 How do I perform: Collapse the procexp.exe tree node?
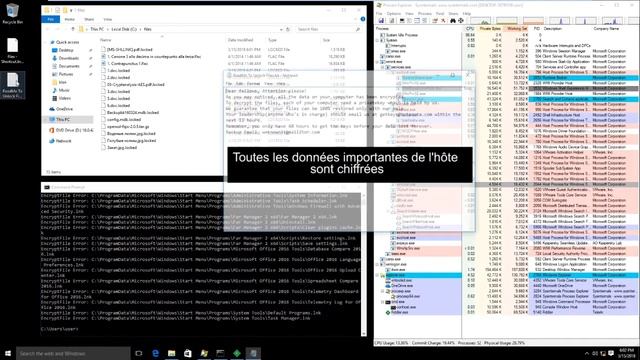[x=383, y=291]
